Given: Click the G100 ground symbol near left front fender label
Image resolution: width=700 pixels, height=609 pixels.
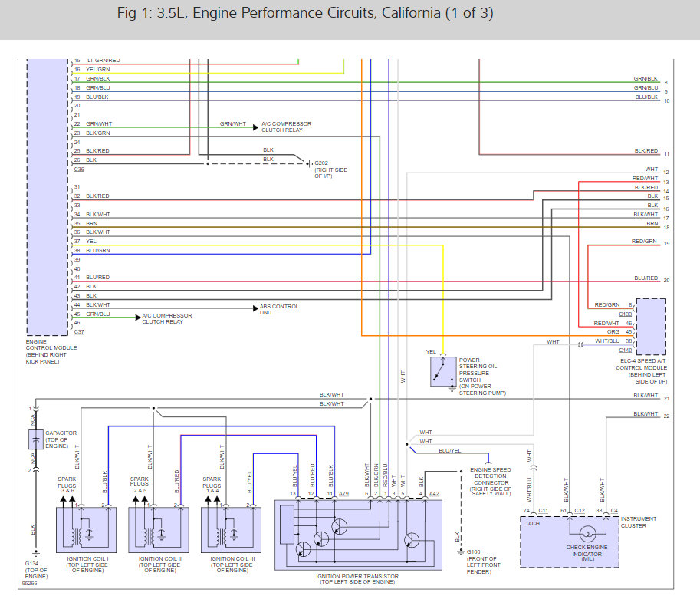Looking at the screenshot, I should click(461, 552).
